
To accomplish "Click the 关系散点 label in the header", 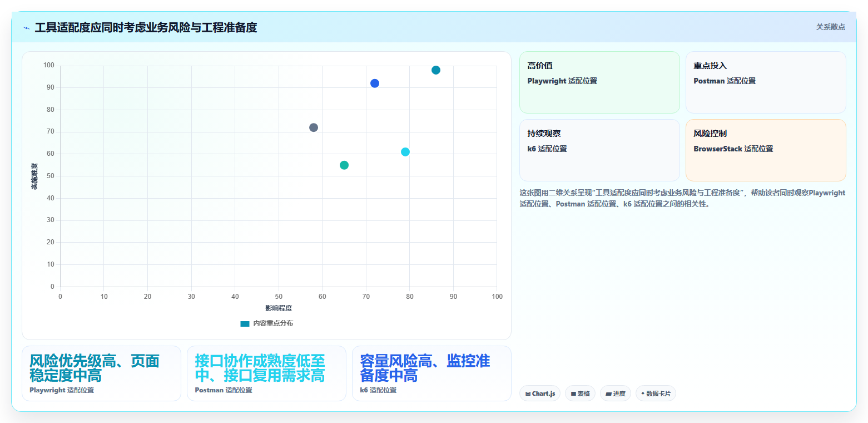I will (830, 27).
